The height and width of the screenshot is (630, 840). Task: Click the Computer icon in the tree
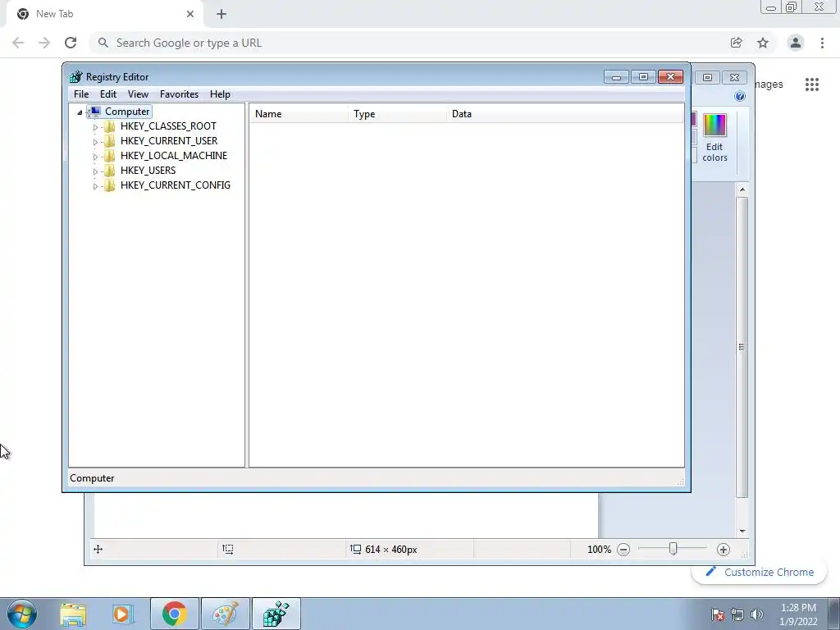pos(94,112)
